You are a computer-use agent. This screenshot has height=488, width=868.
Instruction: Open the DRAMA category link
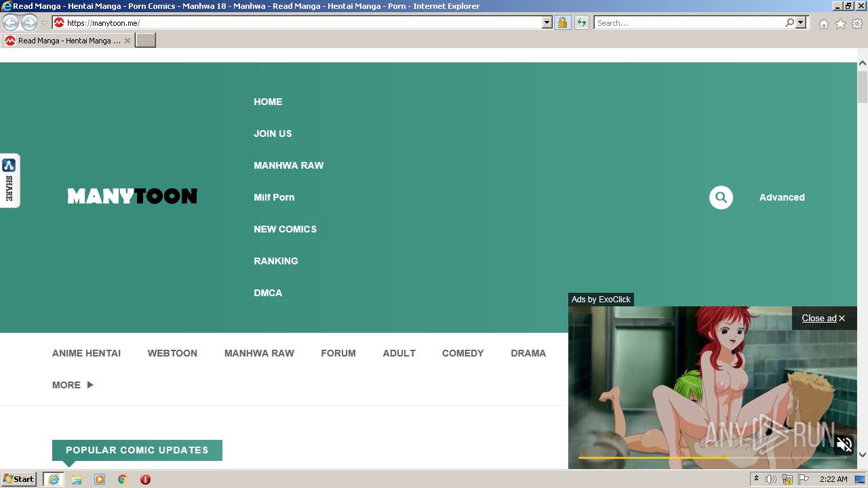click(528, 353)
